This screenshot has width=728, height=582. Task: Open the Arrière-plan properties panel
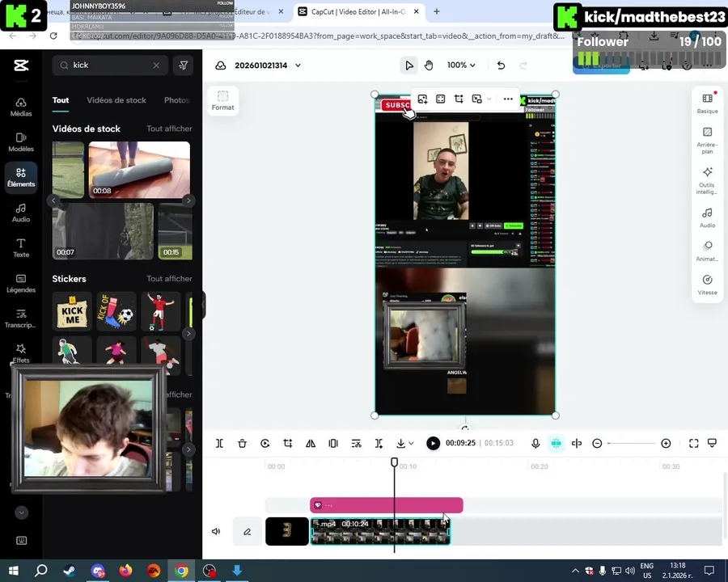click(x=707, y=141)
